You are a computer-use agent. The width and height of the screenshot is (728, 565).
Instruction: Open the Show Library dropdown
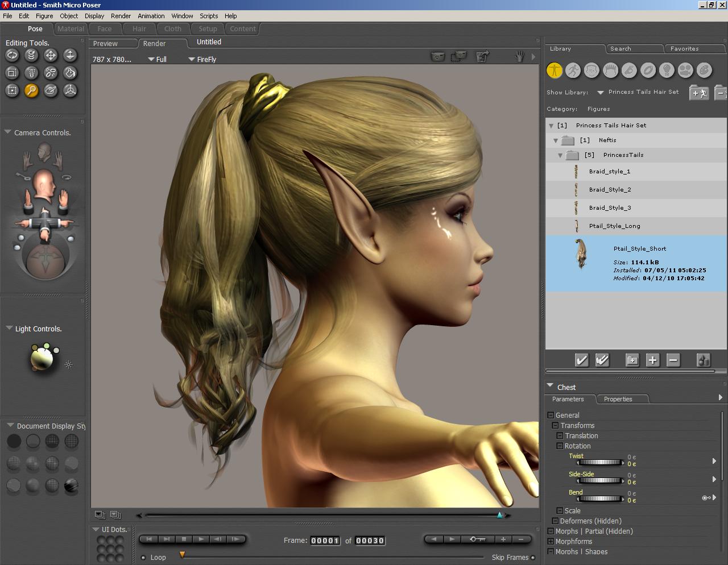coord(600,92)
